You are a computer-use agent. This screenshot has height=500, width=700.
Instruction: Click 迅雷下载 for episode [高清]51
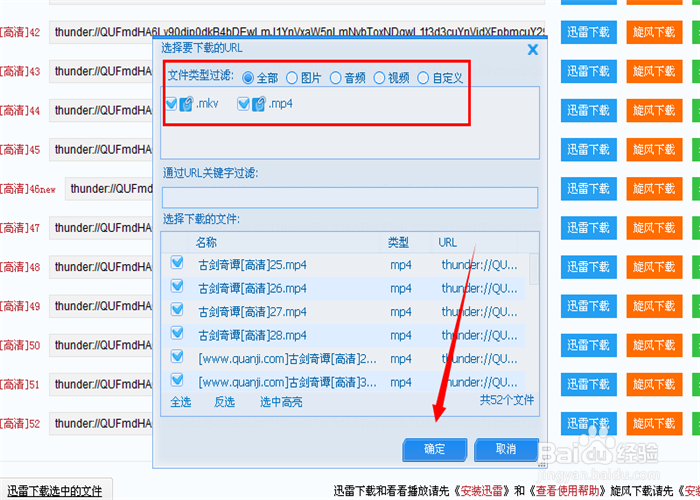[x=589, y=384]
